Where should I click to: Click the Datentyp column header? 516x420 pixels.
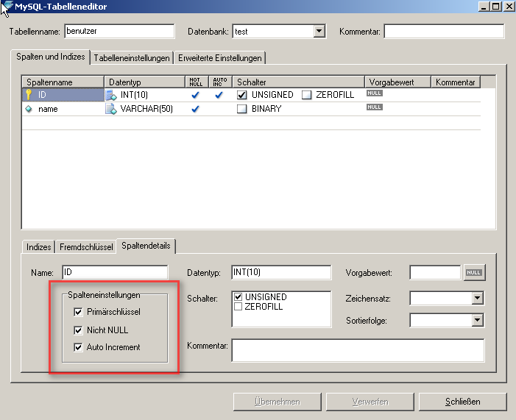pyautogui.click(x=145, y=82)
